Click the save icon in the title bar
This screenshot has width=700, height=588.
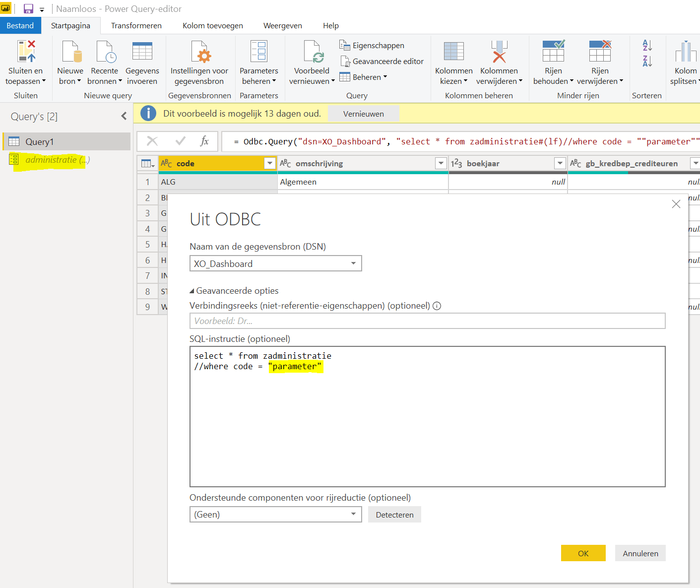[28, 8]
